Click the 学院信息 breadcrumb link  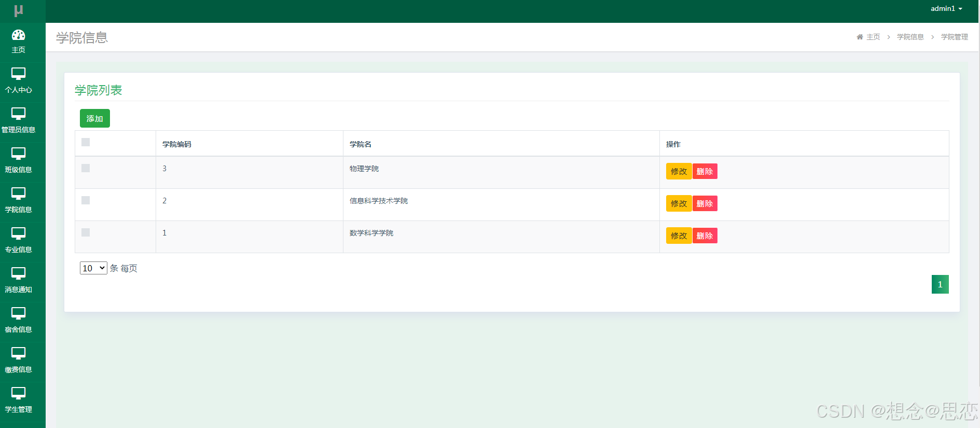tap(910, 37)
